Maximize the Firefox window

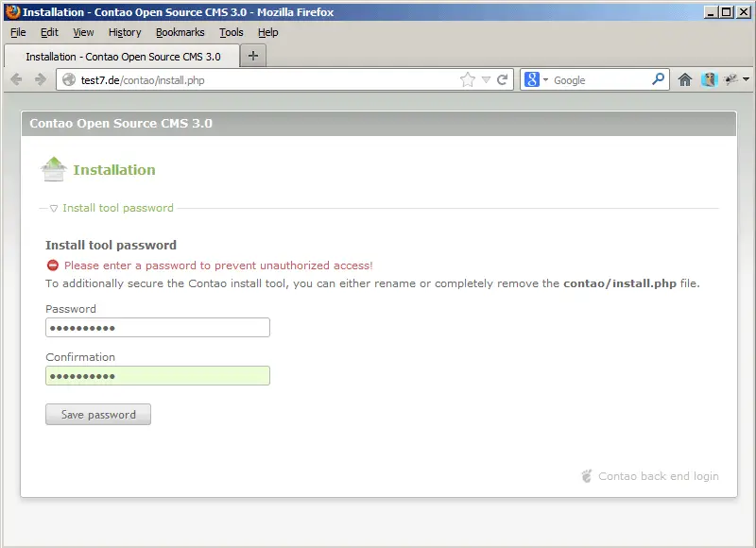[726, 12]
